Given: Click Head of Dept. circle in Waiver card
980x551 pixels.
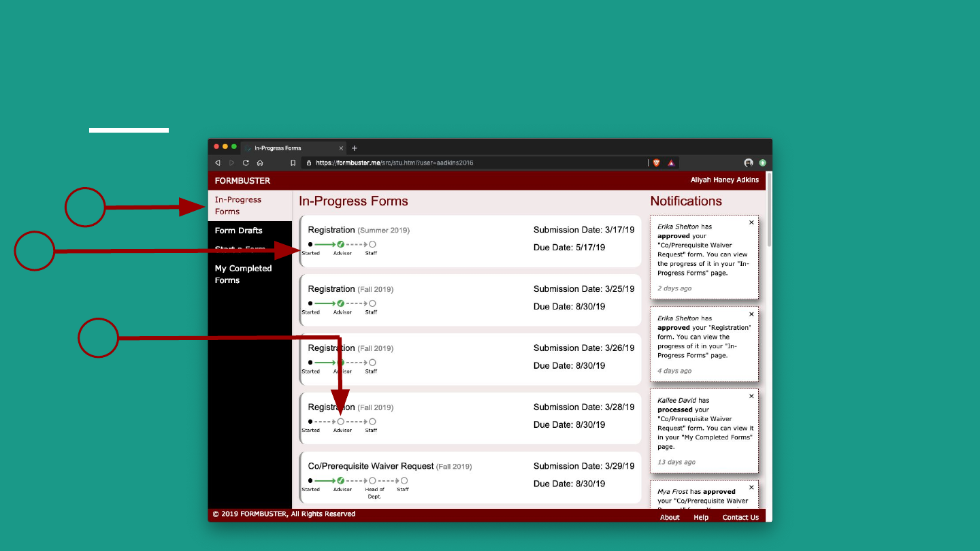Looking at the screenshot, I should (x=372, y=481).
